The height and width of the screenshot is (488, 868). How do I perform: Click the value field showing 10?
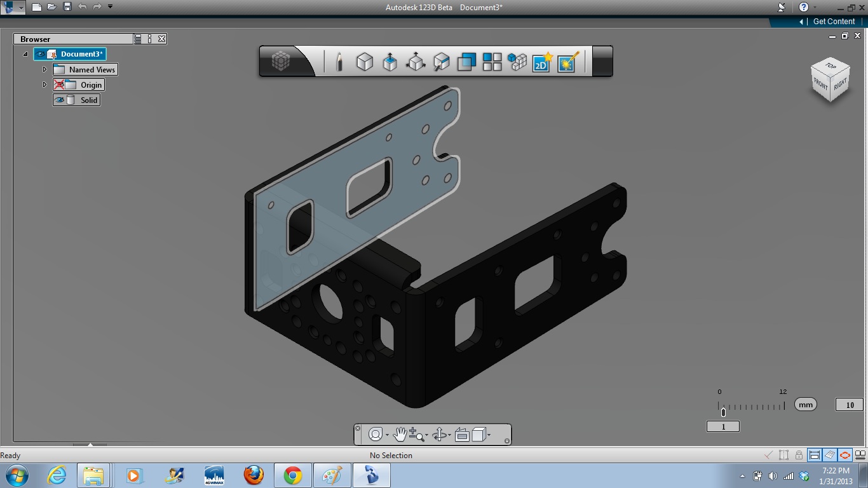(x=850, y=405)
